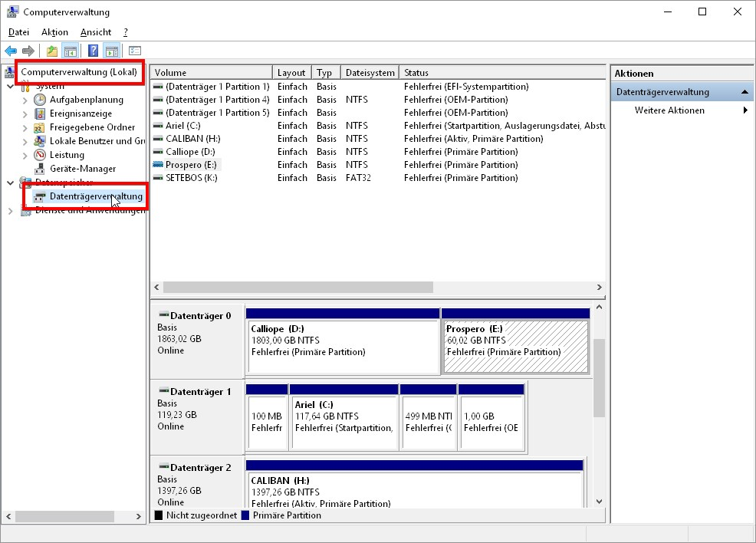Expand the Dienste und Anwendungen node
The image size is (756, 543).
pyautogui.click(x=10, y=211)
